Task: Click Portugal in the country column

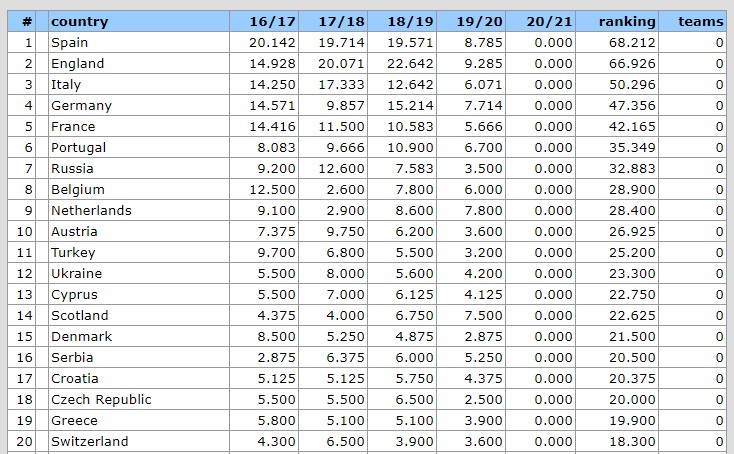Action: point(79,147)
